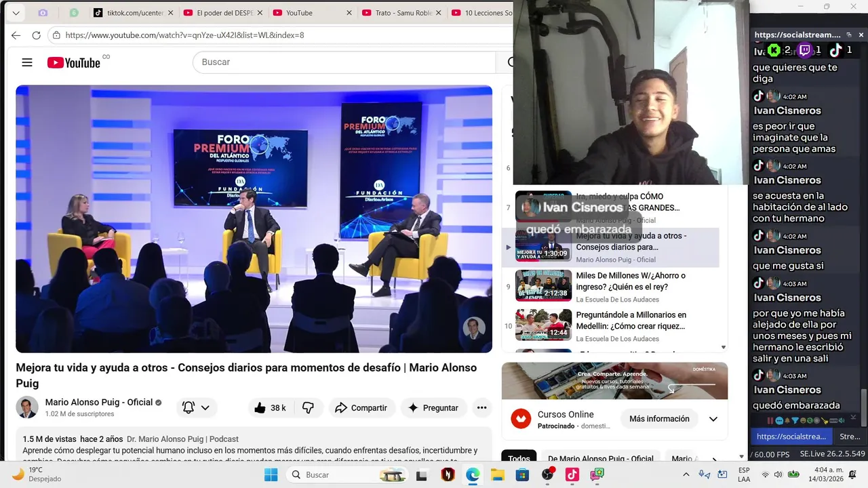868x488 pixels.
Task: Show hidden system tray icons chevron
Action: tap(686, 474)
